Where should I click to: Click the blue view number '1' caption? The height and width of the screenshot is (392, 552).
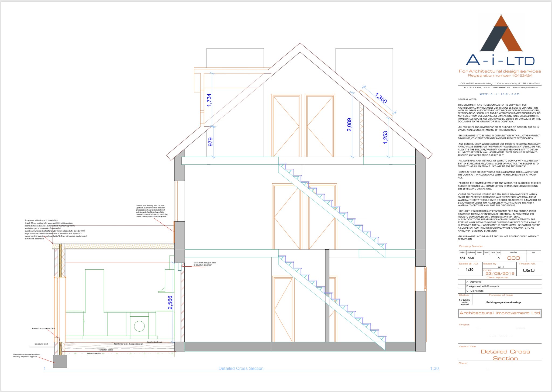click(x=45, y=368)
